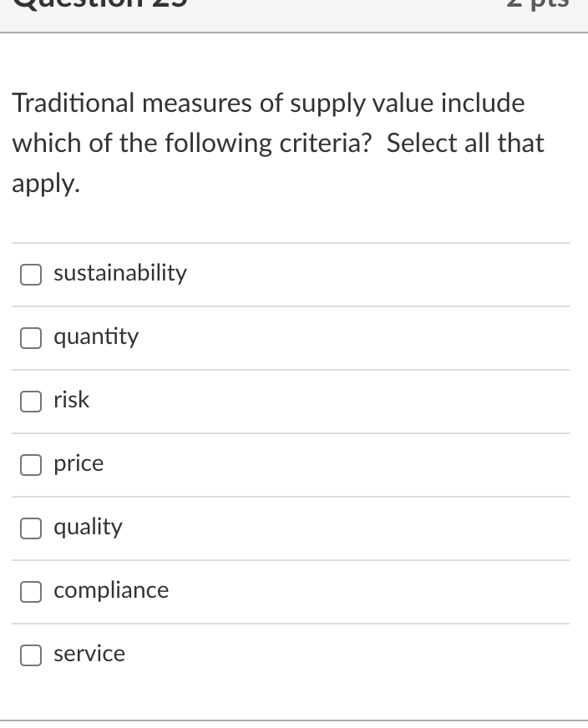588x728 pixels.
Task: Check the risk checkbox
Action: pos(30,401)
